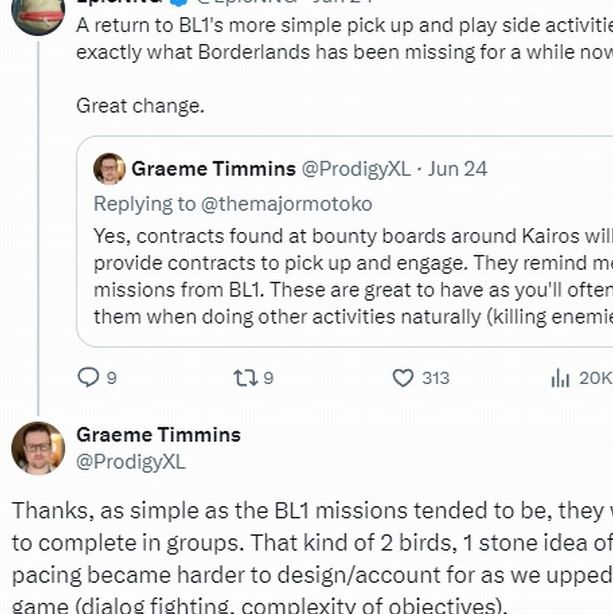Click the "Great change." tweet text
This screenshot has height=614, width=613.
(140, 104)
